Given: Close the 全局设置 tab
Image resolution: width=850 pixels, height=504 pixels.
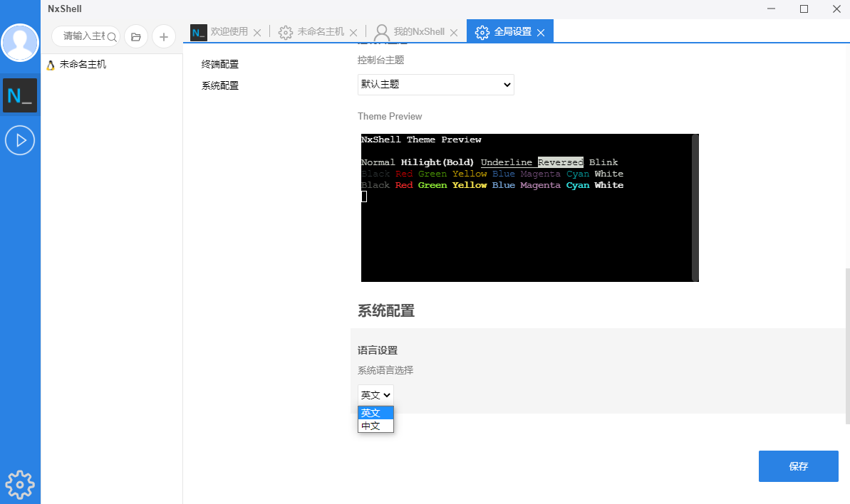Looking at the screenshot, I should (x=541, y=33).
